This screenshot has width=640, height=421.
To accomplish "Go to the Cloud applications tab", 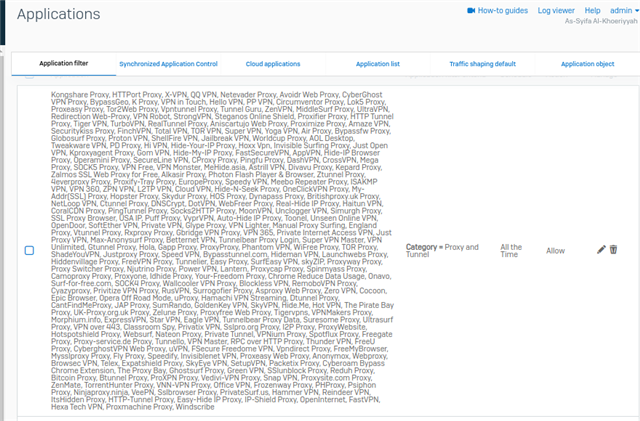I will 273,64.
